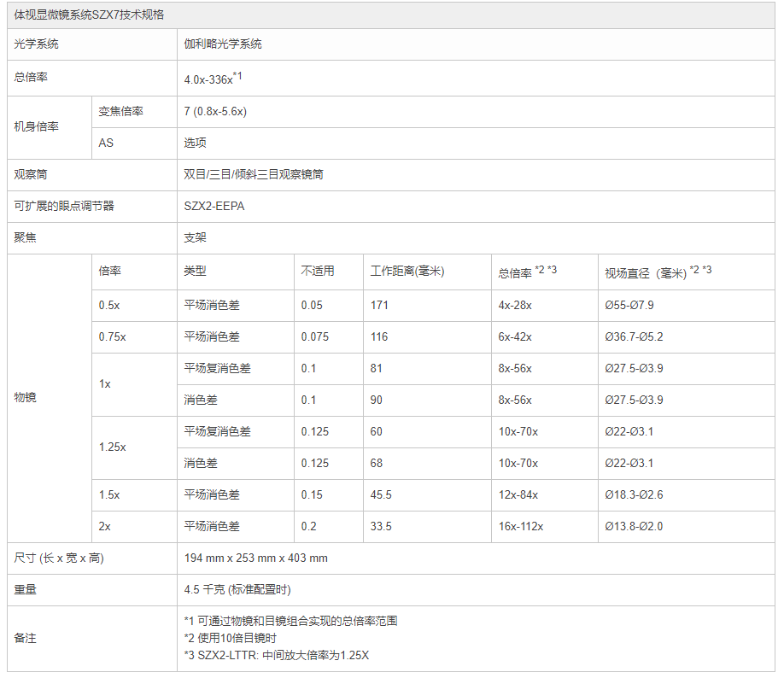Click working distance 116

[x=379, y=337]
